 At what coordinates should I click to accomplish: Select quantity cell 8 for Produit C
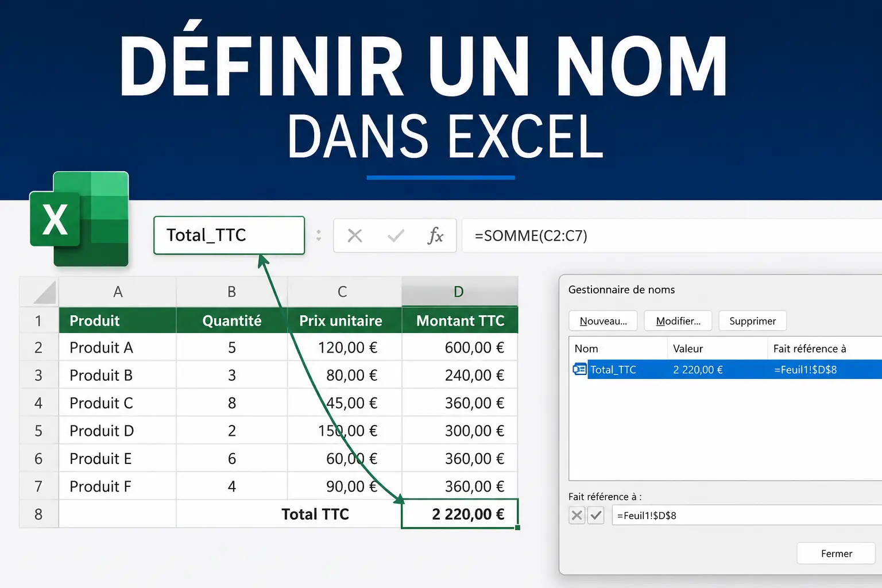[231, 403]
